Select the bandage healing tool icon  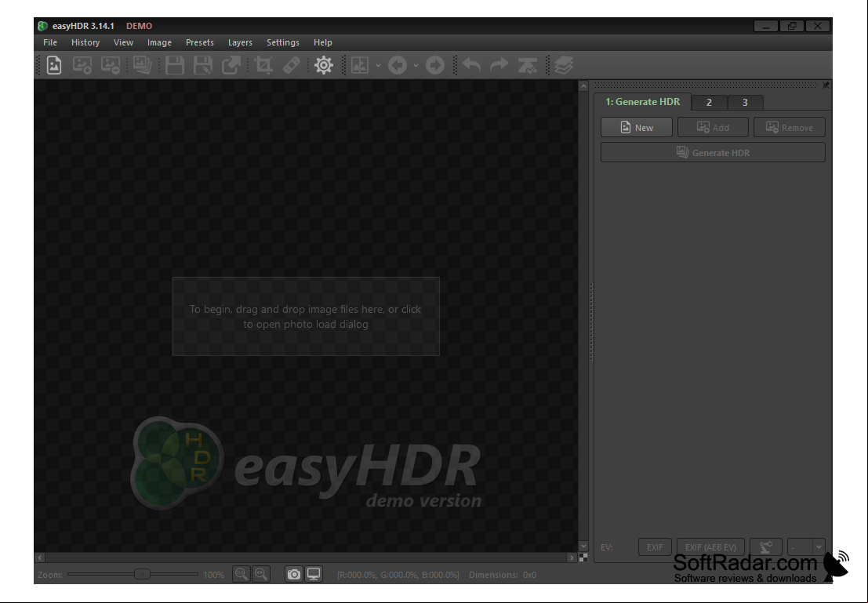coord(292,65)
